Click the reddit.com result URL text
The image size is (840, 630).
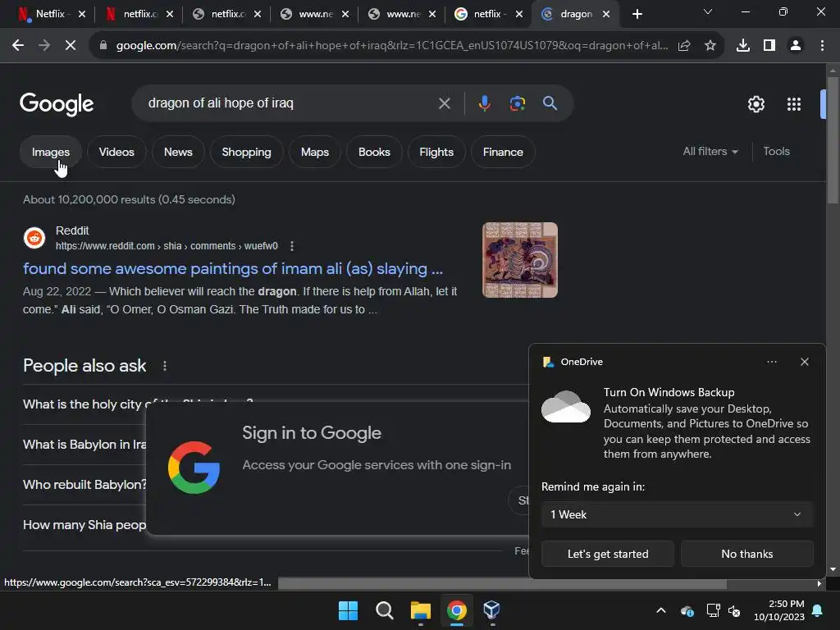point(167,246)
